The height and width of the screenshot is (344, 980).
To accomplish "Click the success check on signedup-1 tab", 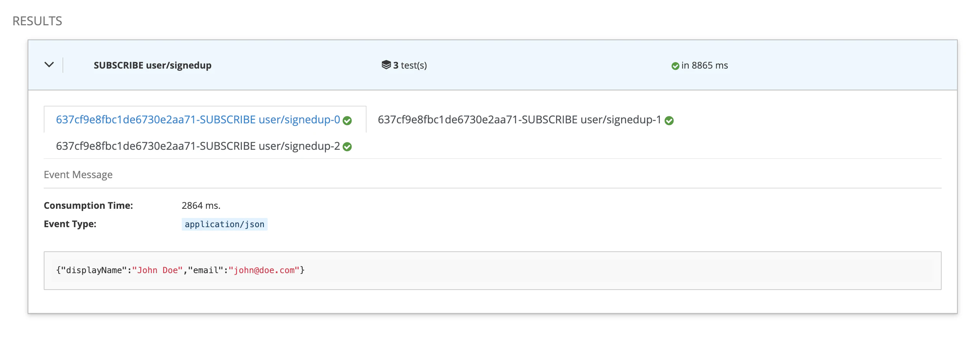I will (669, 121).
